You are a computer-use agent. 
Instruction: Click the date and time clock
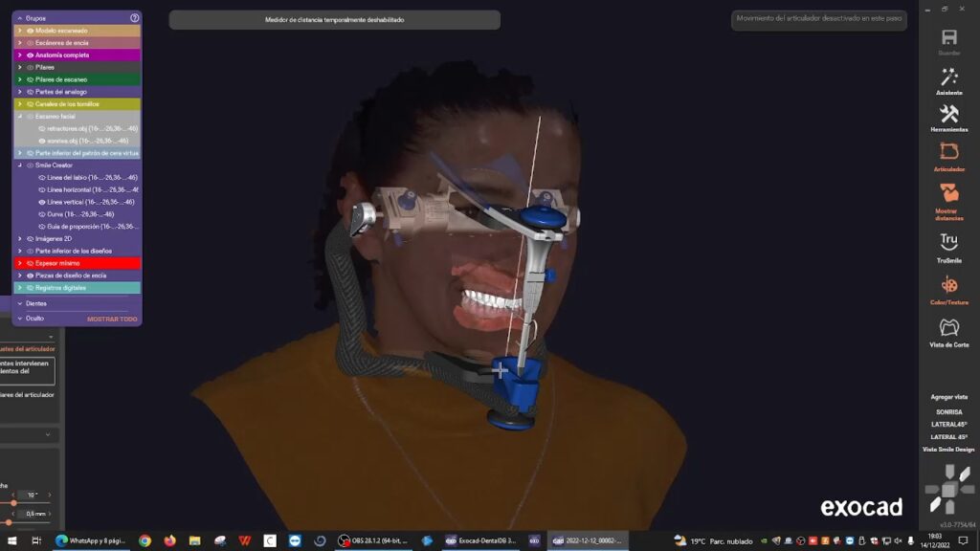[x=935, y=540]
